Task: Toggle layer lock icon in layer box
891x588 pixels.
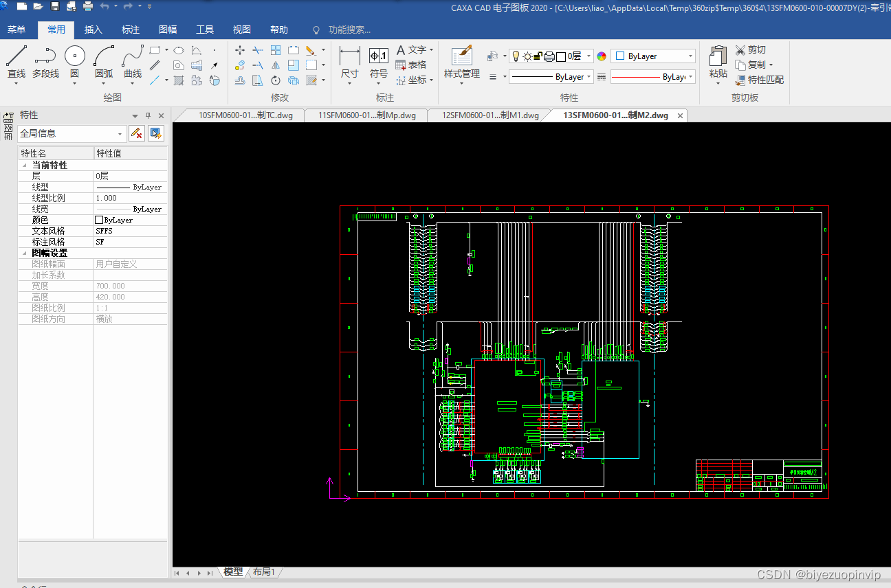Action: [x=538, y=56]
